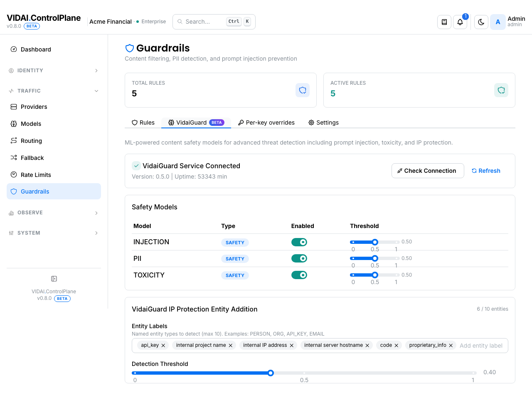Click the Add entity label field
532x400 pixels.
coord(481,346)
